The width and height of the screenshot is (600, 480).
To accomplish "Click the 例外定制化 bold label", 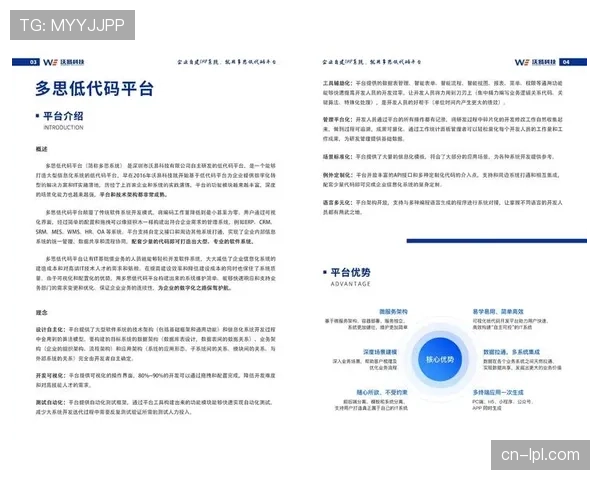I will pyautogui.click(x=338, y=175).
